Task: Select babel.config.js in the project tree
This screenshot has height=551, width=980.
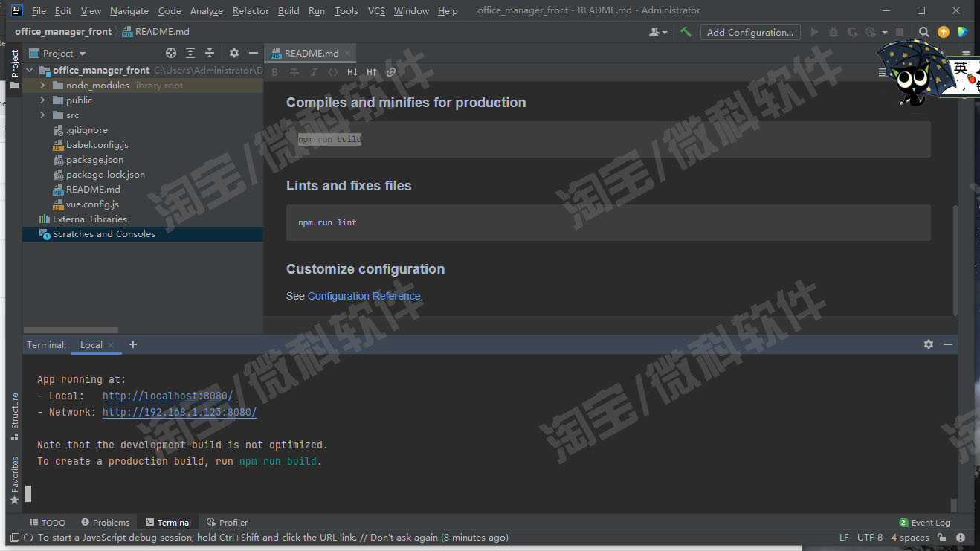Action: (x=97, y=144)
